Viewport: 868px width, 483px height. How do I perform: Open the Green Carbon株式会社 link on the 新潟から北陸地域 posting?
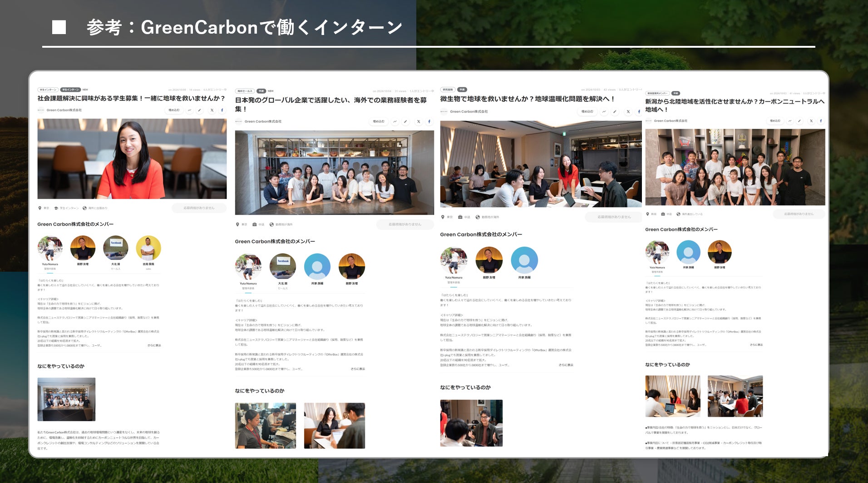tap(671, 121)
